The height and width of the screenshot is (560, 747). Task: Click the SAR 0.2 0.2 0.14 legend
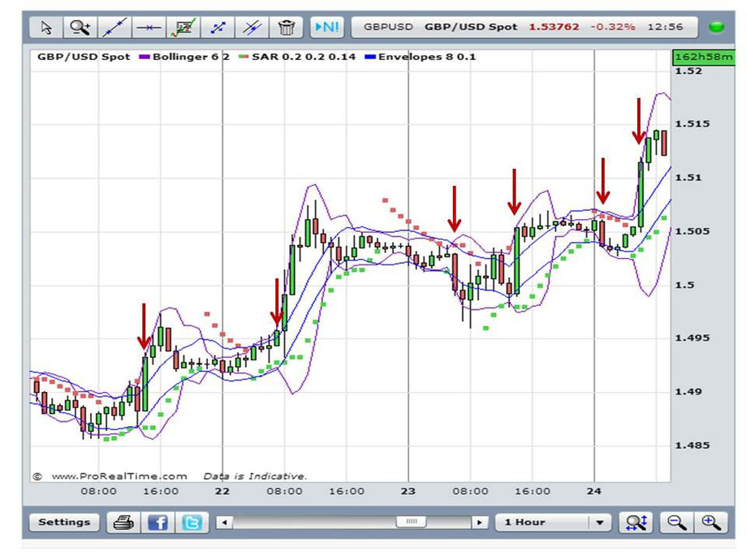click(x=297, y=57)
